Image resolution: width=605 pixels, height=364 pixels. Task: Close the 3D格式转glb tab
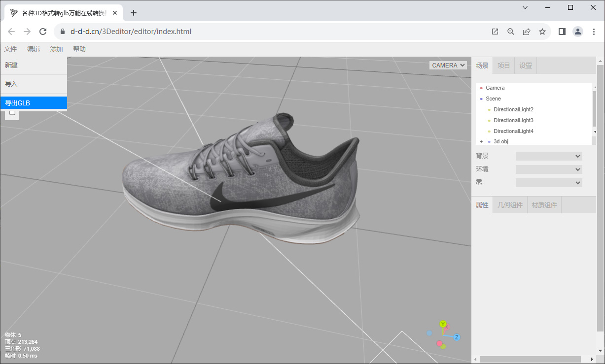coord(115,13)
